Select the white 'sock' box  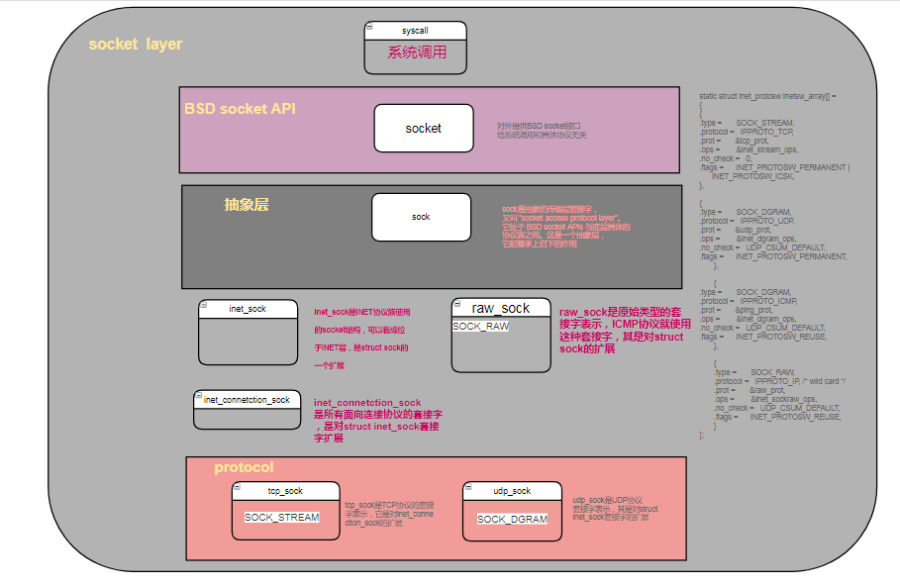tap(422, 217)
